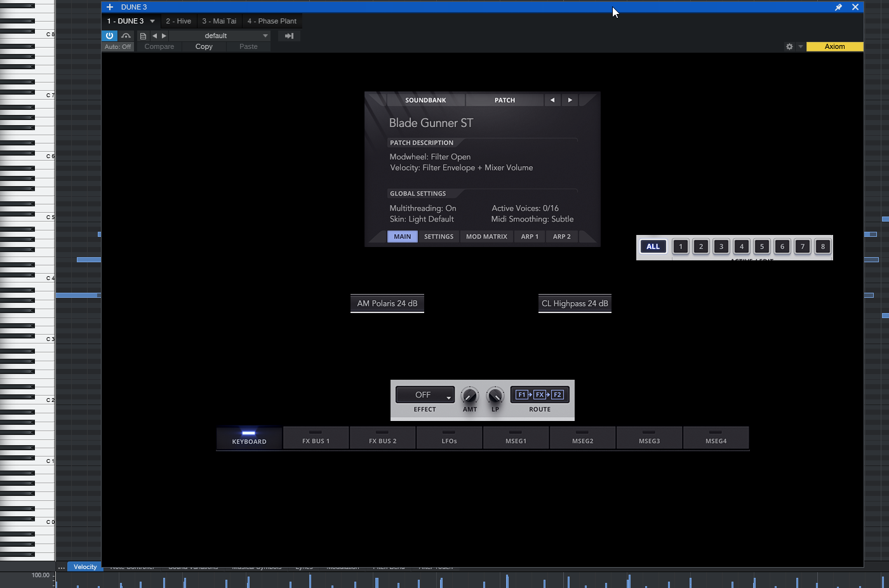
Task: Open the AM Polaris 24 dB filter type selector
Action: pyautogui.click(x=387, y=304)
